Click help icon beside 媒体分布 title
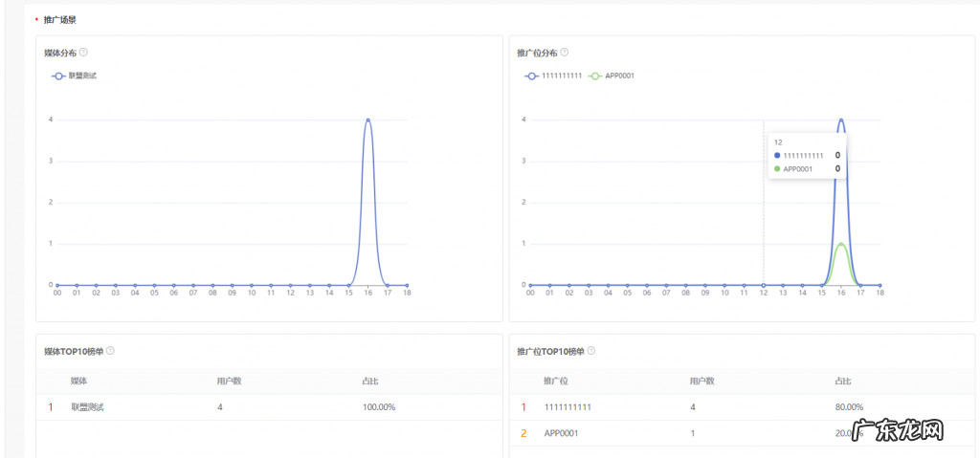The width and height of the screenshot is (980, 458). (84, 53)
